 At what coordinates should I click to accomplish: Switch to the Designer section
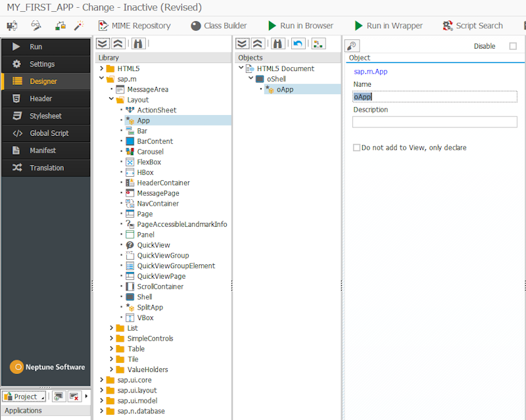point(46,82)
